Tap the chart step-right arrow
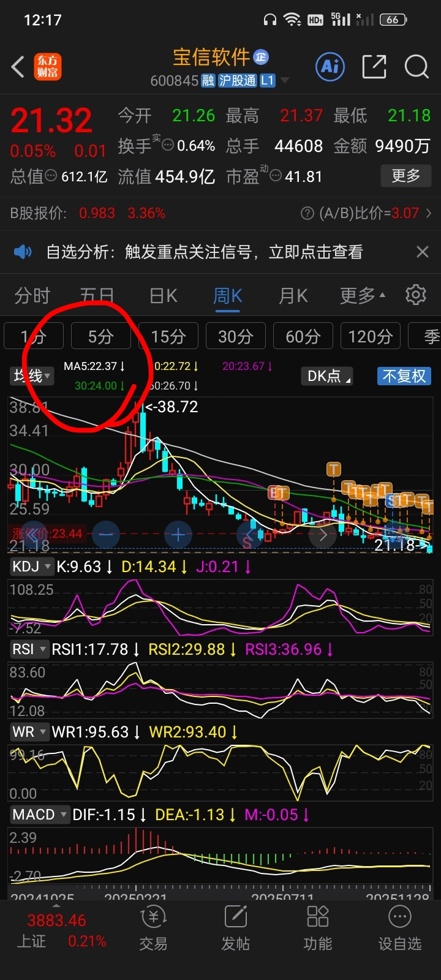 pos(323,535)
